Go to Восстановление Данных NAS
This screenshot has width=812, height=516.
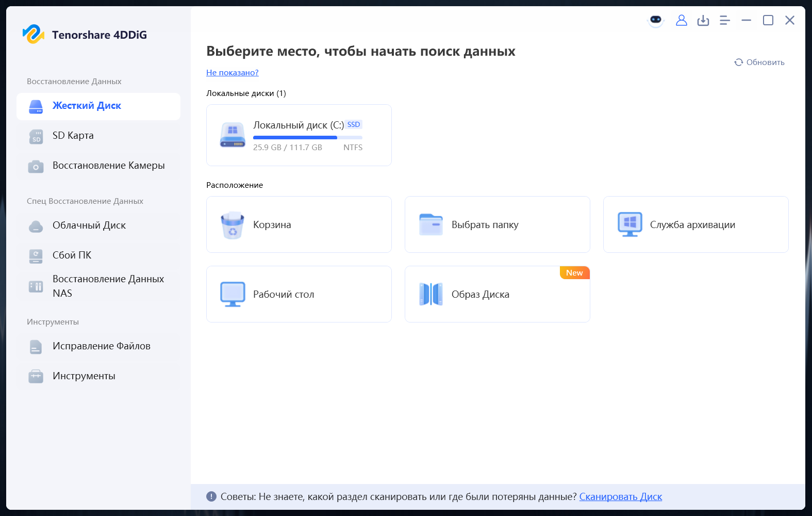point(98,286)
